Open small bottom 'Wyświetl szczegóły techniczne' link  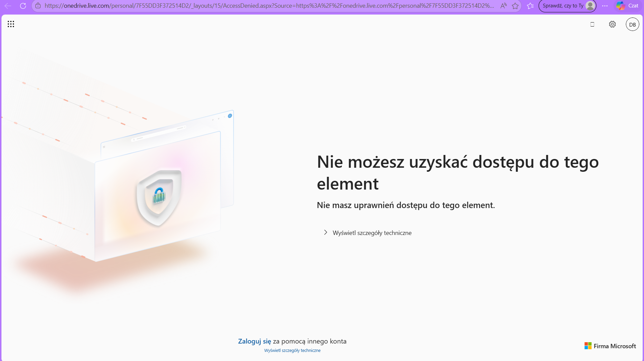(292, 350)
